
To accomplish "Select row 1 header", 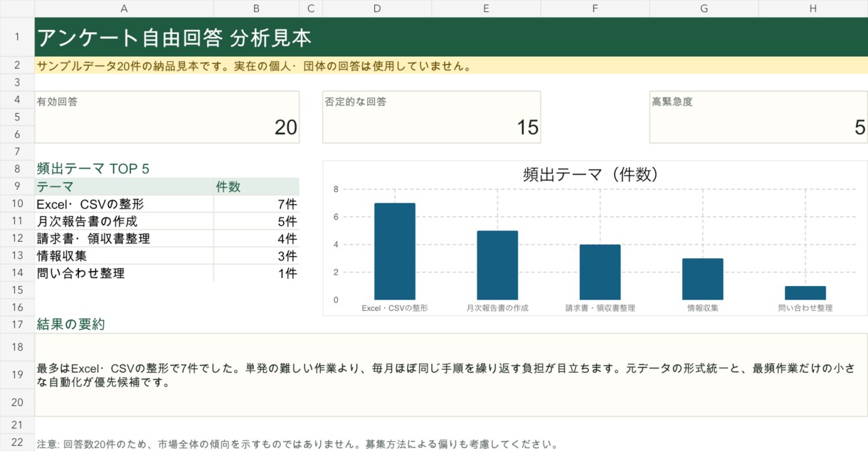I will 17,37.
